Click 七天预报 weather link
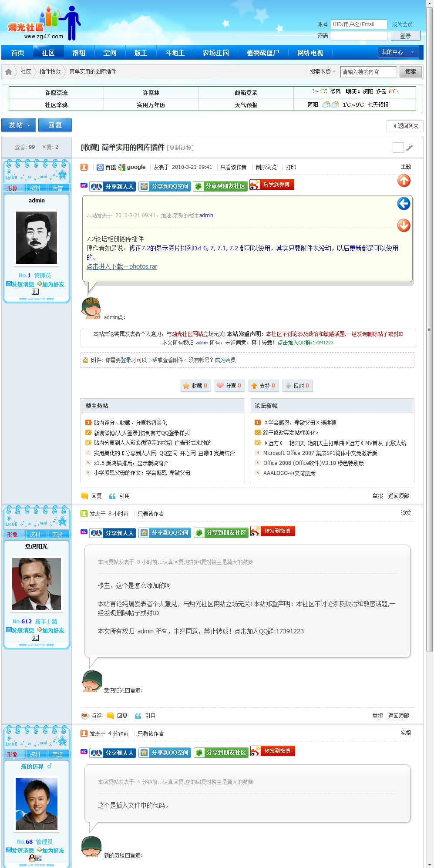Screen dimensions: 434x868 [x=378, y=105]
